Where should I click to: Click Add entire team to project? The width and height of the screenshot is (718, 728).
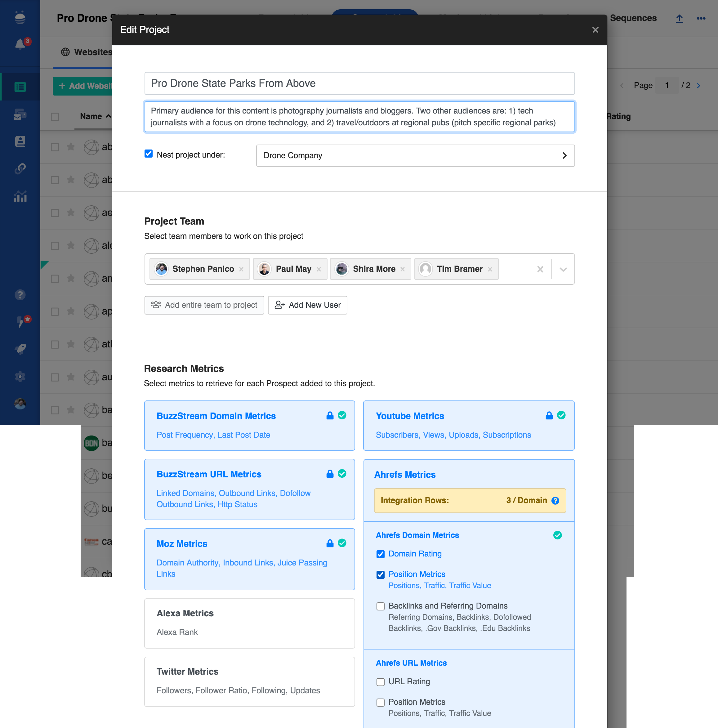pos(204,305)
